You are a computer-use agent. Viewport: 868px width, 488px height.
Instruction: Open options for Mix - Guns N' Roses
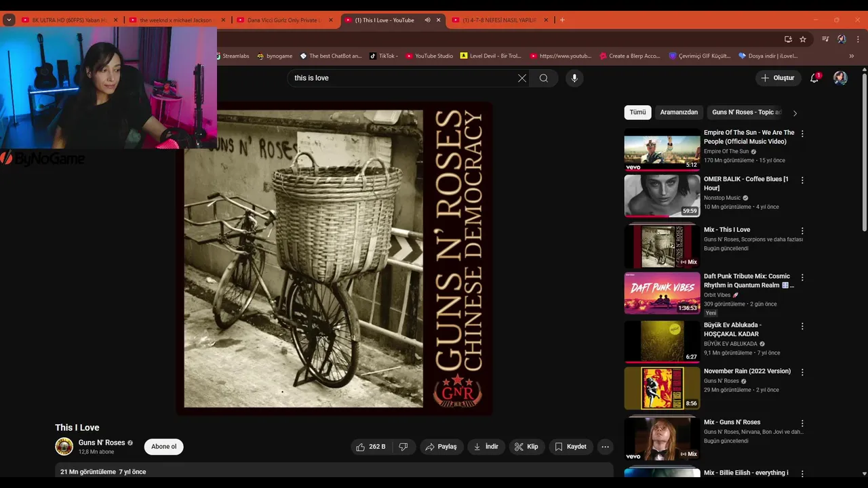pos(802,424)
